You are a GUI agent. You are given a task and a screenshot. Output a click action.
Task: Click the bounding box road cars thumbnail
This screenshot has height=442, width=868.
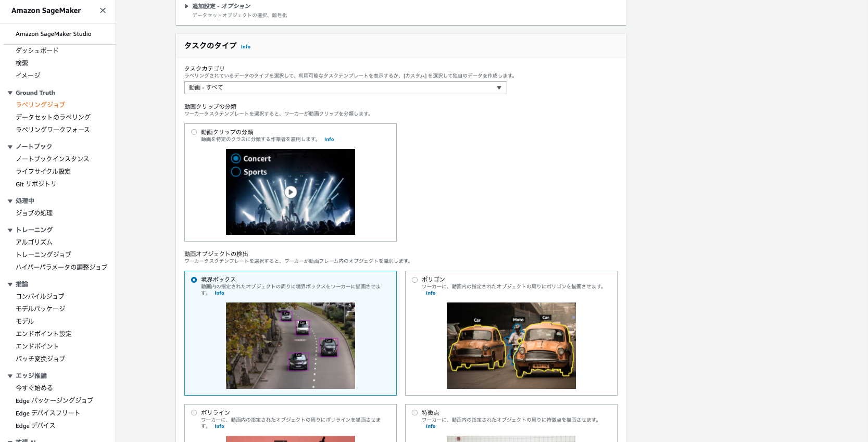click(x=291, y=346)
